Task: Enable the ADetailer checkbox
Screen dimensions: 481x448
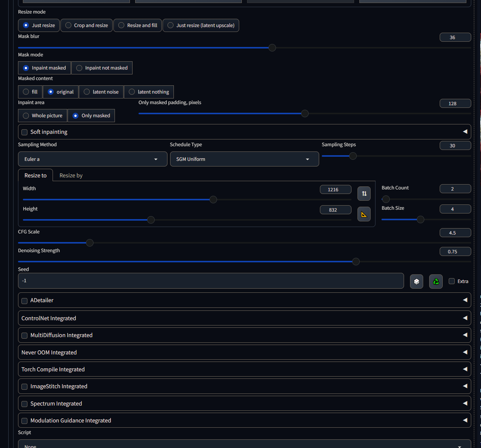Action: [x=24, y=301]
